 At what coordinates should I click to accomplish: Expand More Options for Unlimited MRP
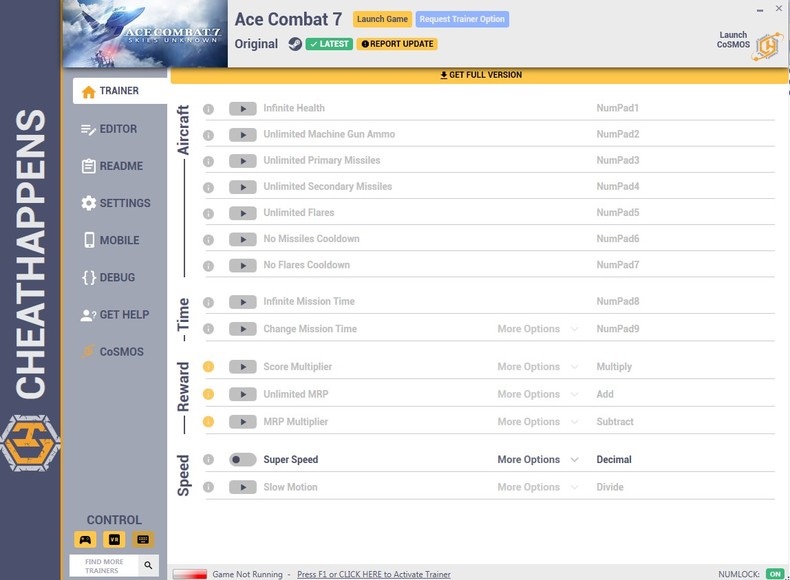tap(538, 394)
